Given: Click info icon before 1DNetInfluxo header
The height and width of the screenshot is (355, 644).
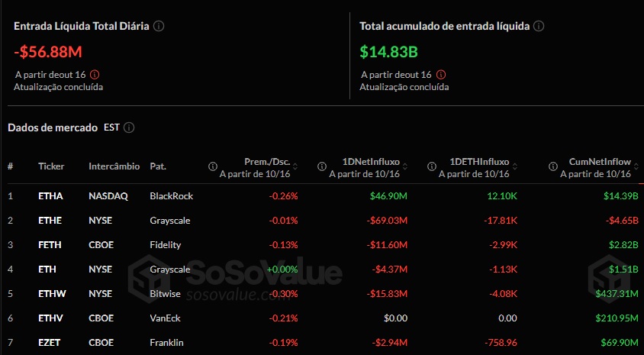Looking at the screenshot, I should click(321, 166).
